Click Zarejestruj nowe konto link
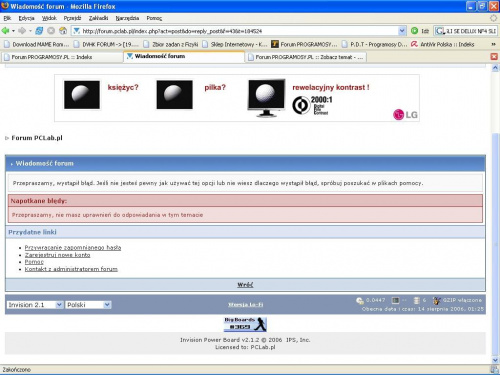 coord(57,255)
